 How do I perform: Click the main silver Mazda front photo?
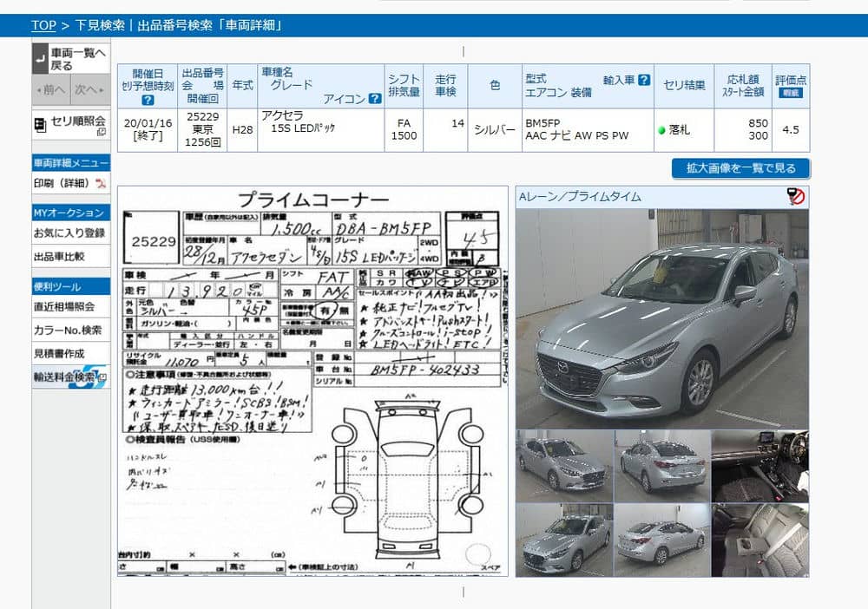click(661, 318)
